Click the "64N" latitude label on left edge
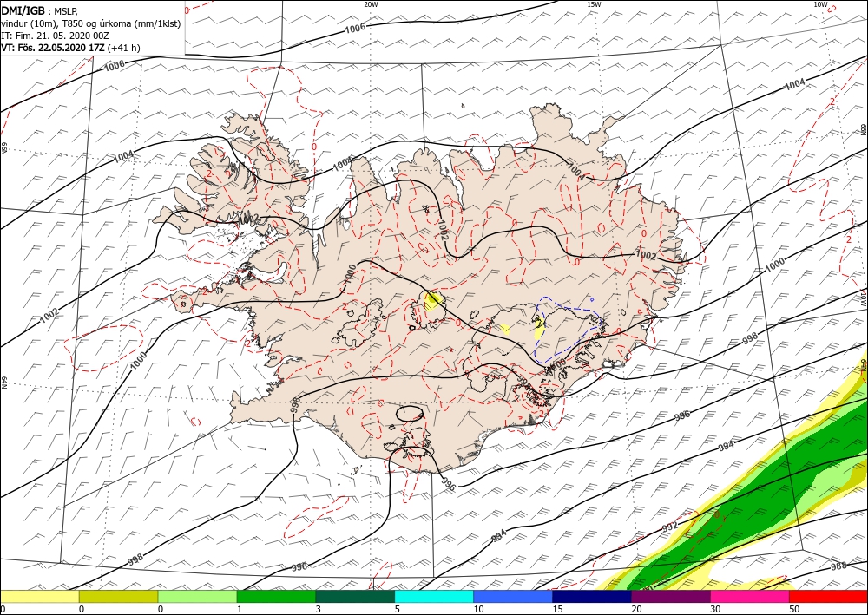Image resolution: width=868 pixels, height=615 pixels. click(3, 383)
